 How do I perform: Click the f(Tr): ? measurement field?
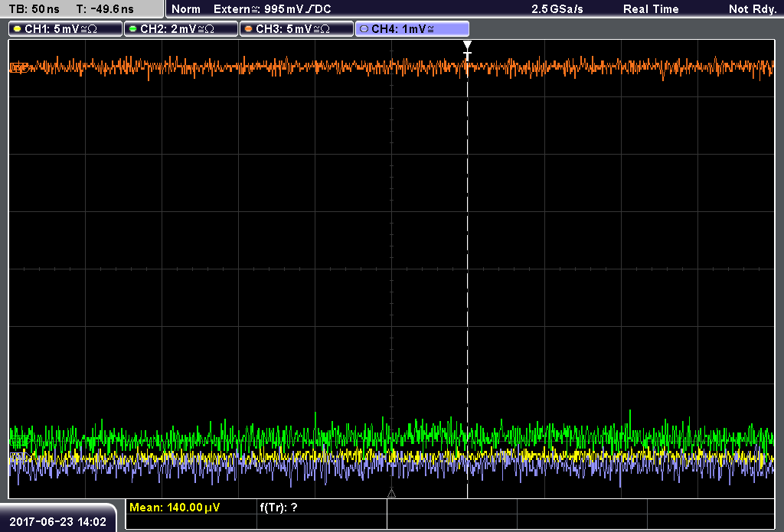pos(279,508)
